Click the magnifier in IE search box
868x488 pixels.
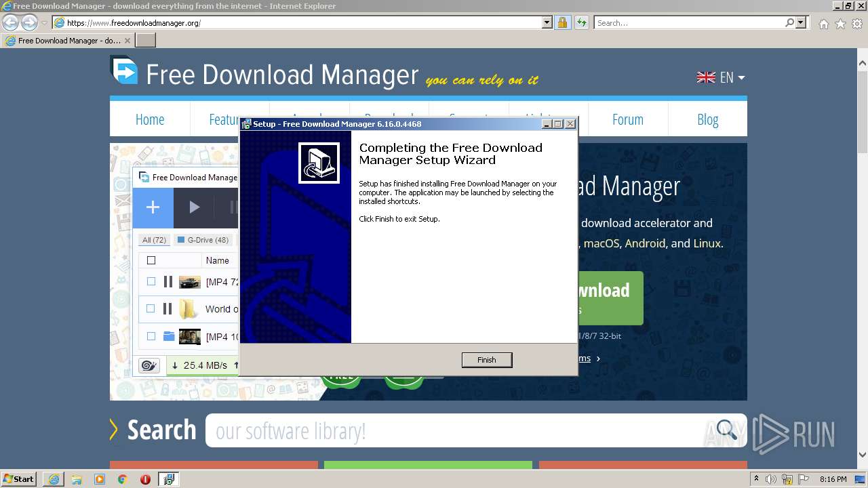[790, 22]
